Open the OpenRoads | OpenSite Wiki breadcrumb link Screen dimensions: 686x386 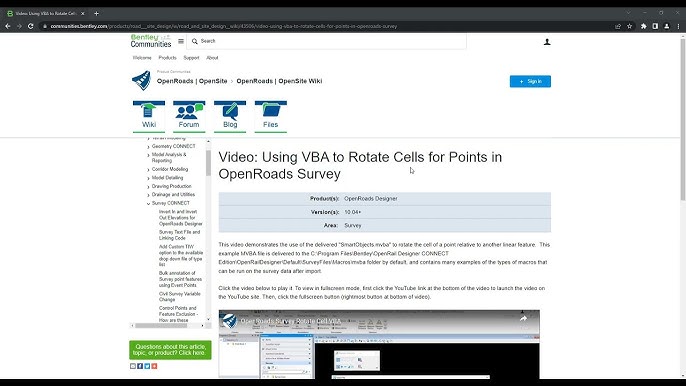click(x=279, y=81)
